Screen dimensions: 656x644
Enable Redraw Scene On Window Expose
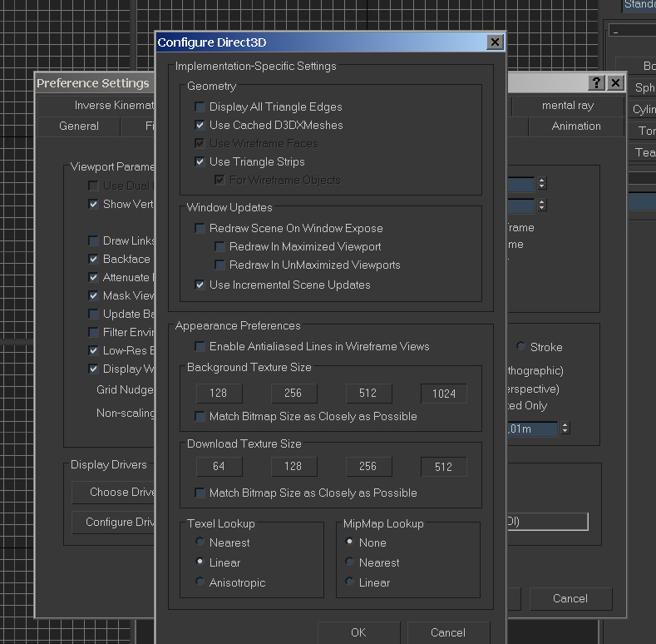(200, 228)
